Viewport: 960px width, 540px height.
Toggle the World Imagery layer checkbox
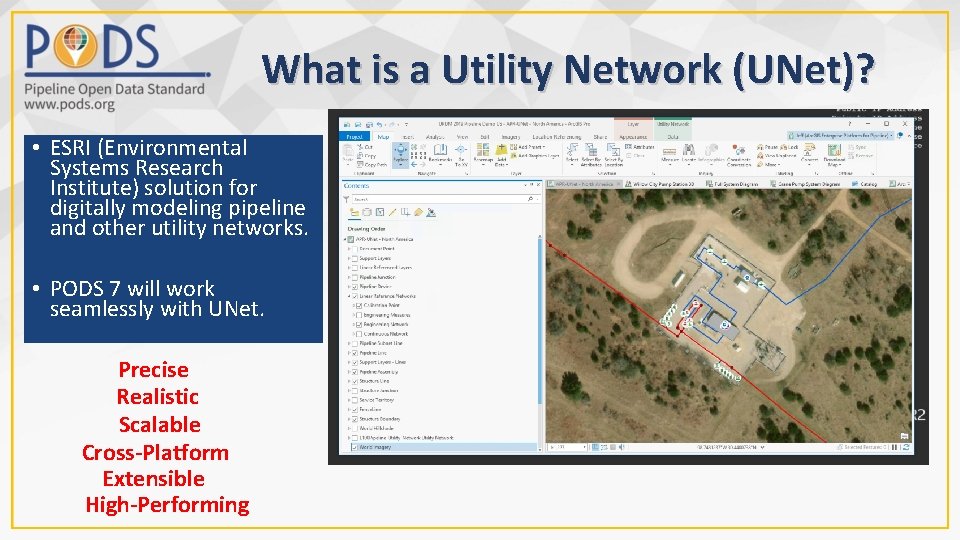point(355,447)
